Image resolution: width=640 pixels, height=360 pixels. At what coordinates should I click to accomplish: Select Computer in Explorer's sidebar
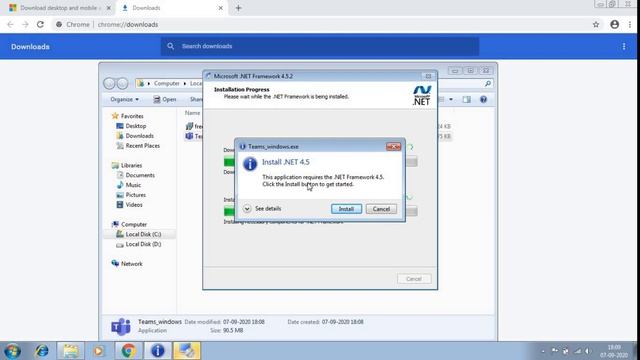tap(129, 224)
